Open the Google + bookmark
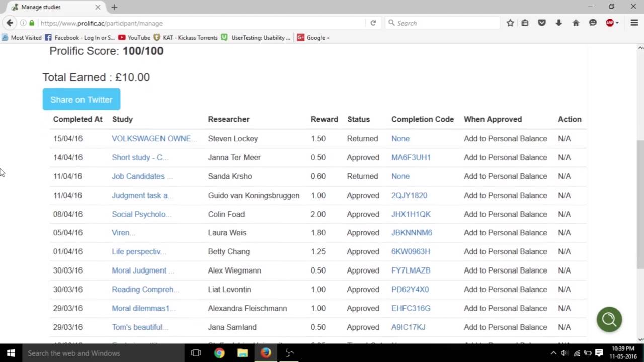 tap(313, 37)
